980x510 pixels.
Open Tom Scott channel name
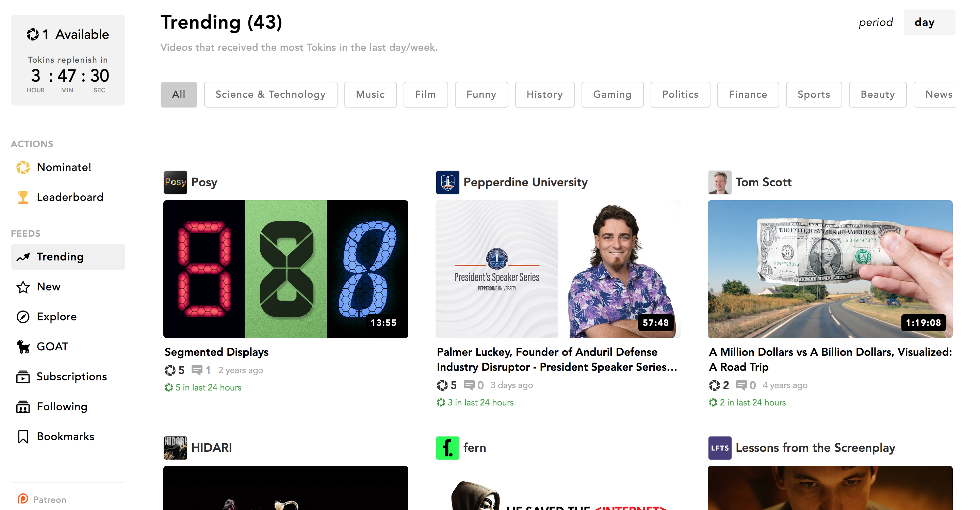(x=763, y=182)
